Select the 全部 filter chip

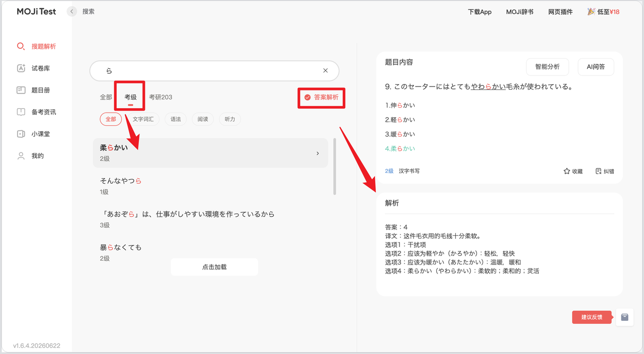point(111,119)
